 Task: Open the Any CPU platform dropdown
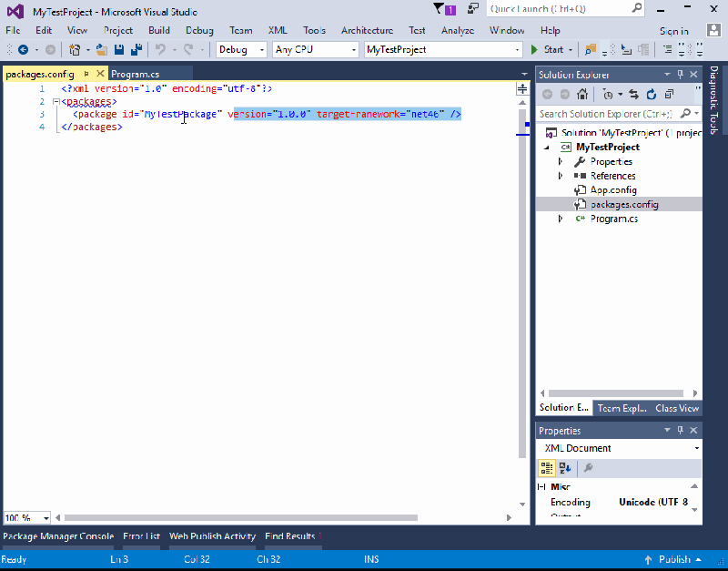314,49
